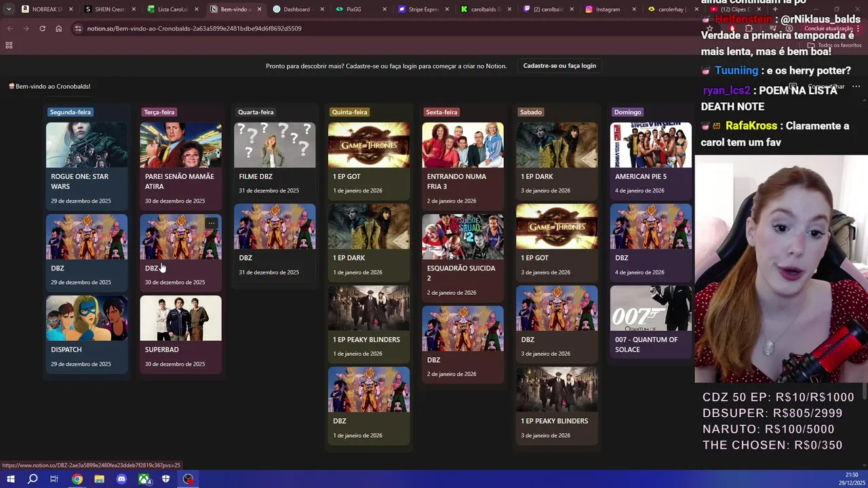The height and width of the screenshot is (488, 868).
Task: Open the Rogue One: Star Wars card
Action: [x=87, y=165]
